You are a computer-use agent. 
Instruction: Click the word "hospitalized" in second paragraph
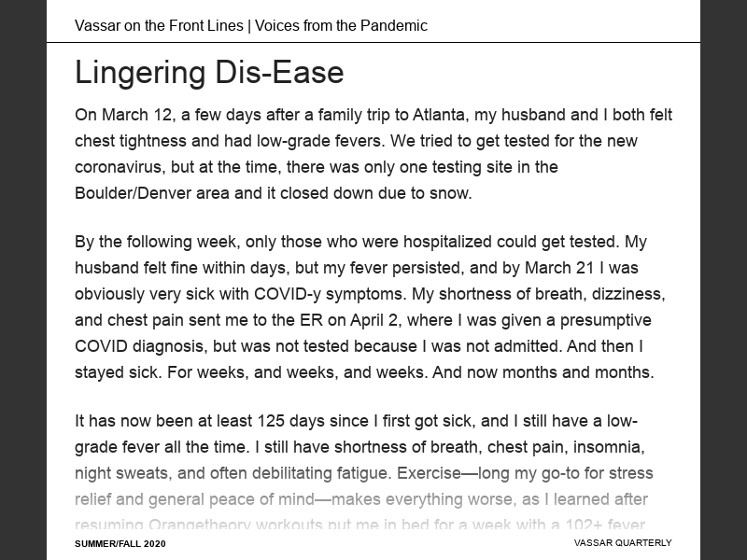(x=445, y=243)
